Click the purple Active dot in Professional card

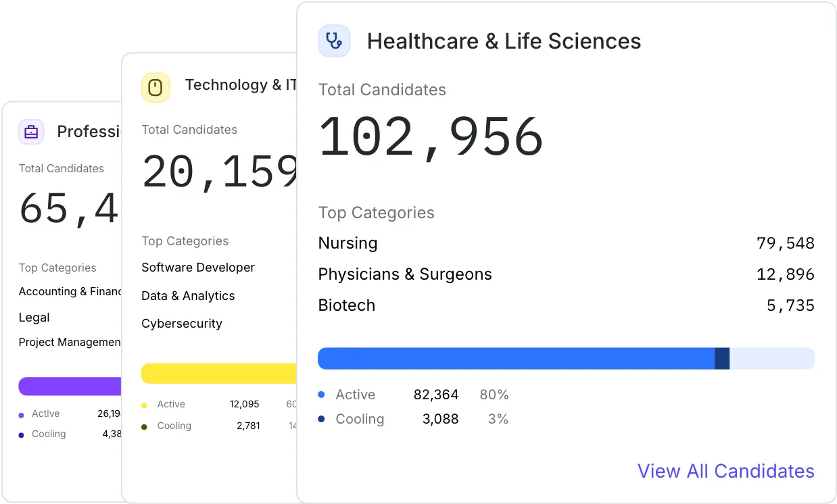[x=22, y=415]
